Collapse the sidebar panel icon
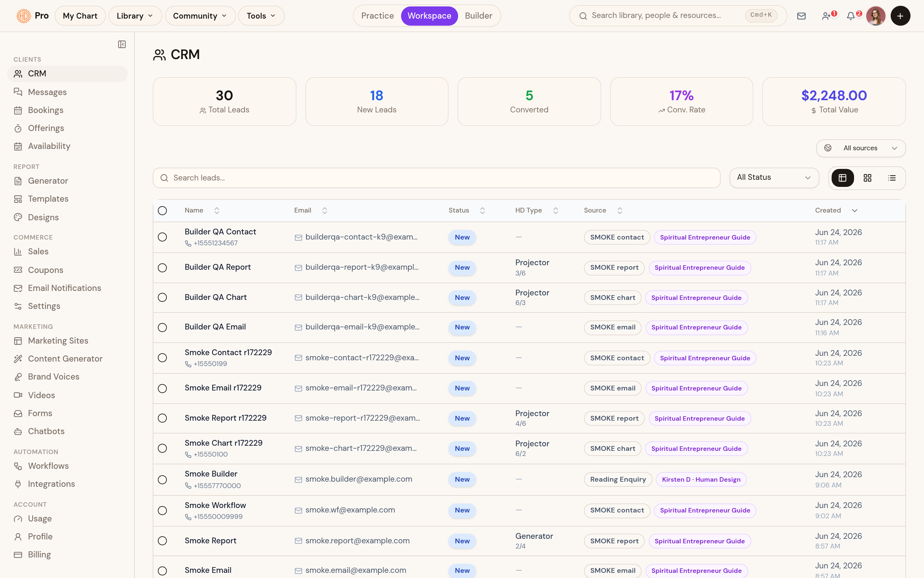 tap(122, 44)
